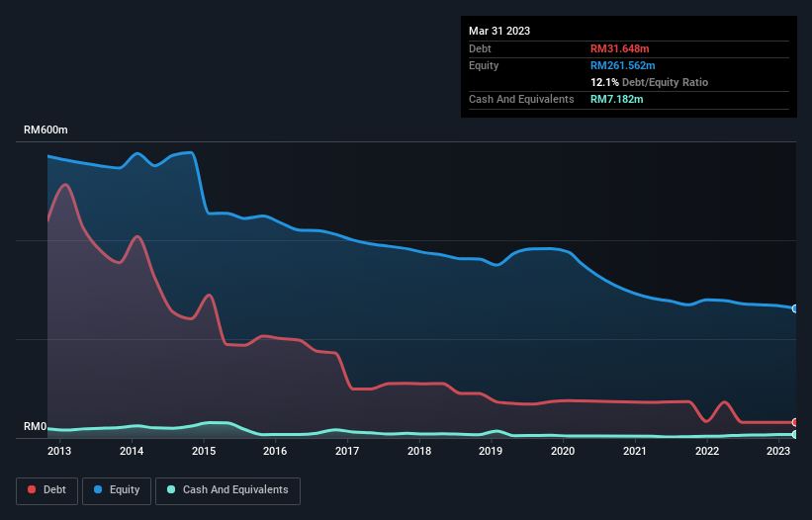
Task: Click the 2017 x-axis label
Action: pos(347,451)
